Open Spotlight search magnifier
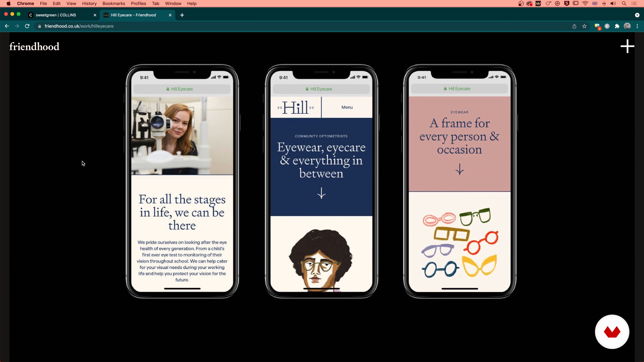Screen dimensions: 644x362 [x=624, y=4]
